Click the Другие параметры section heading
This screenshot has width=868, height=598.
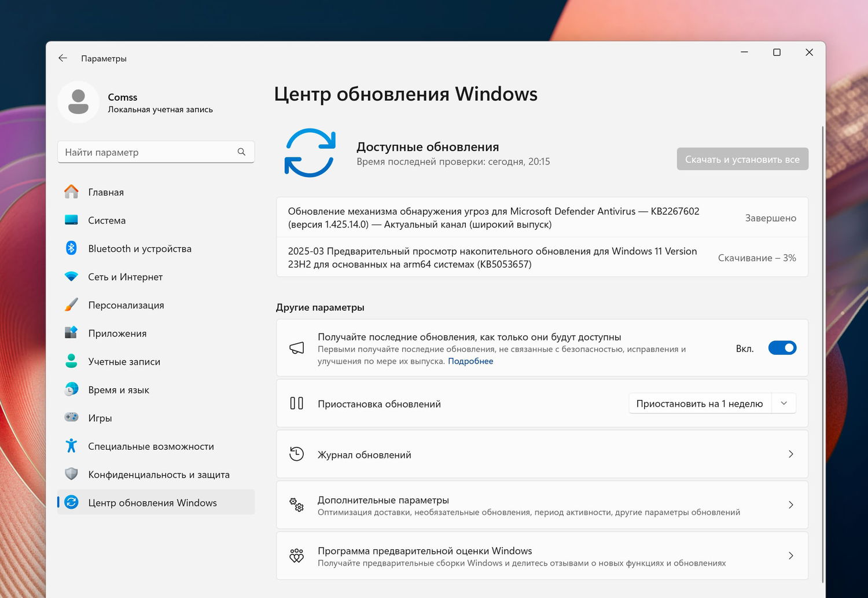tap(320, 307)
